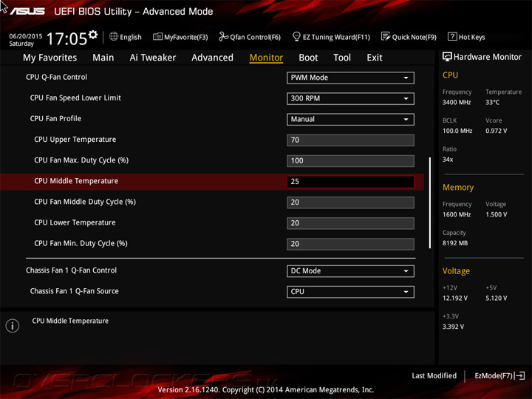
Task: Click Last Modified
Action: (x=434, y=375)
